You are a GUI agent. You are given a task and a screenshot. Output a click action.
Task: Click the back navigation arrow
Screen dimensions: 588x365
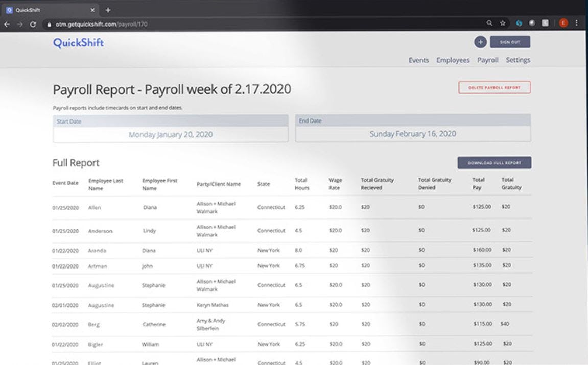coord(6,23)
